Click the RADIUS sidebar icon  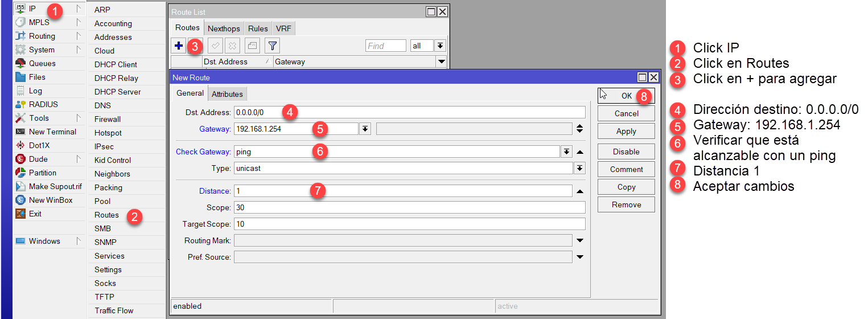pyautogui.click(x=21, y=104)
